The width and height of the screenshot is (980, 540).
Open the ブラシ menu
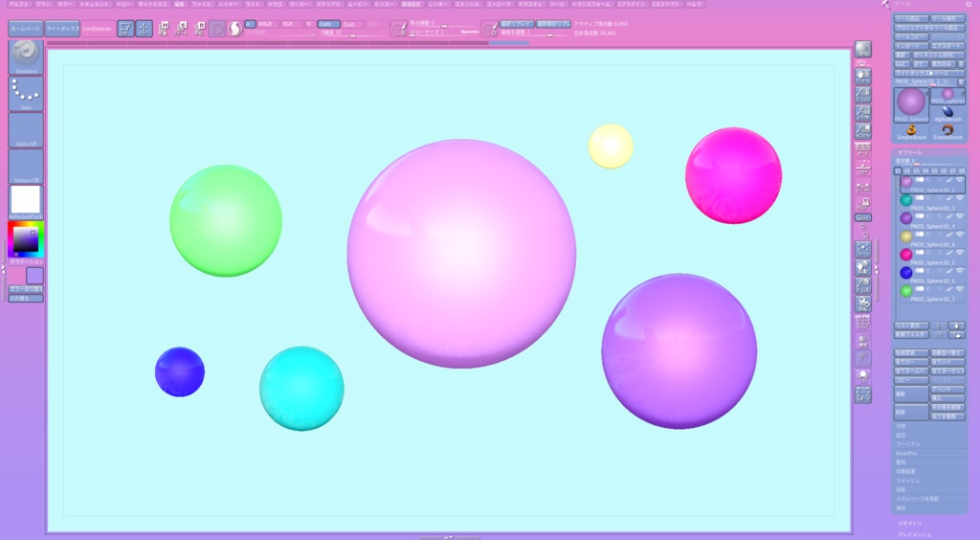(42, 4)
